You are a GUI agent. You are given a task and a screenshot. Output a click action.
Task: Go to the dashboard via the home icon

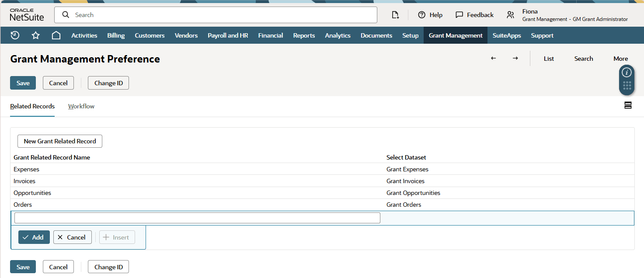(x=56, y=35)
